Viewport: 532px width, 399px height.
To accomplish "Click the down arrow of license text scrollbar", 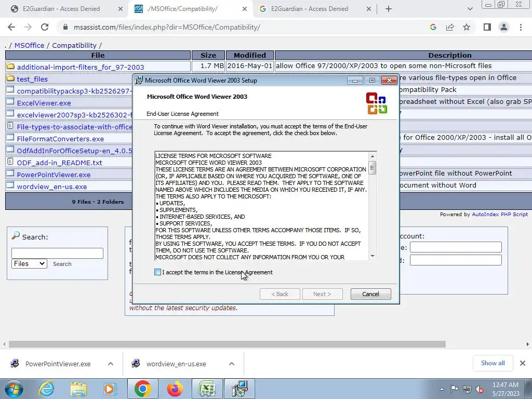I will 373,256.
